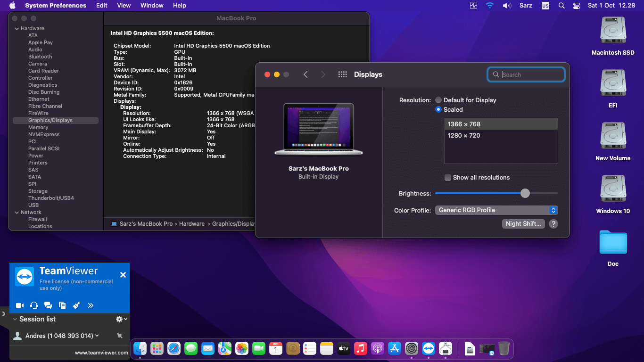Choose Default for Display resolution

point(438,100)
